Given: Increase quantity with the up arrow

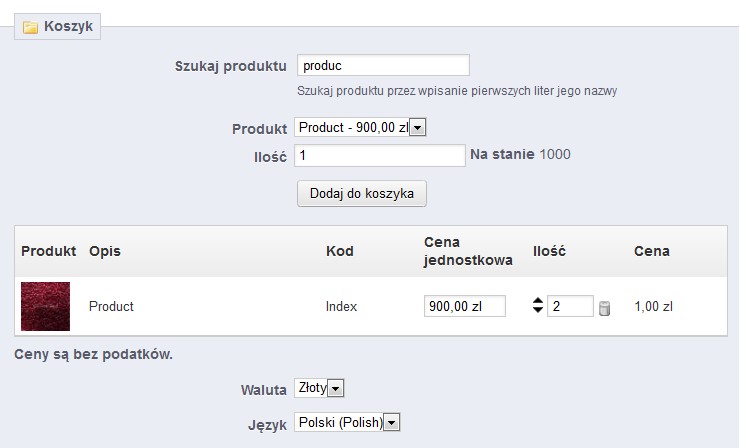Looking at the screenshot, I should pos(538,301).
